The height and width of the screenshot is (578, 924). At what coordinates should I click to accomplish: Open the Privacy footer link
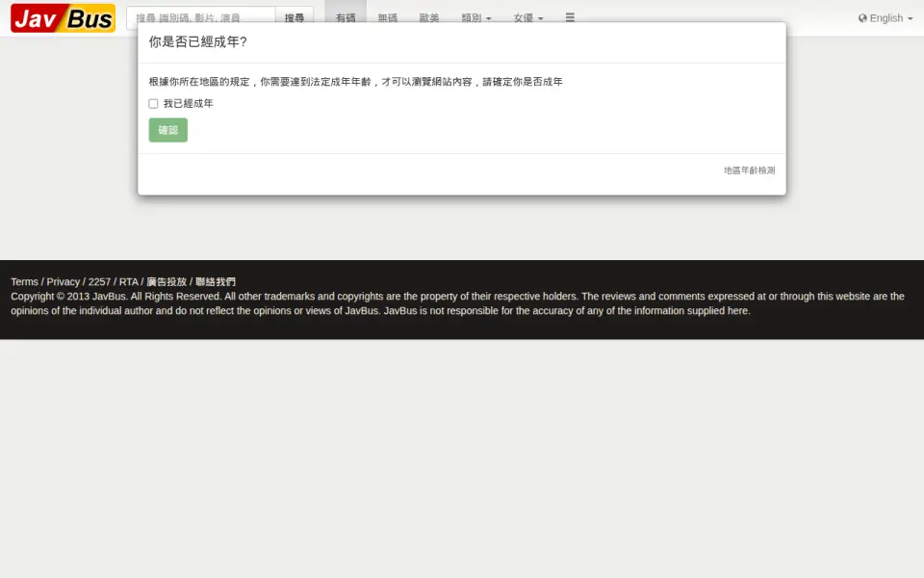pos(64,282)
